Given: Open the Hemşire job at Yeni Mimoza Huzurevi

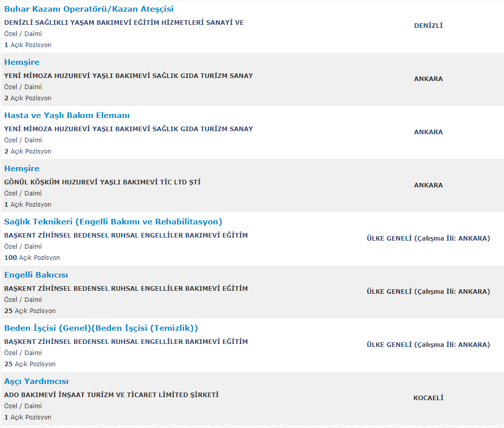Looking at the screenshot, I should coord(22,62).
